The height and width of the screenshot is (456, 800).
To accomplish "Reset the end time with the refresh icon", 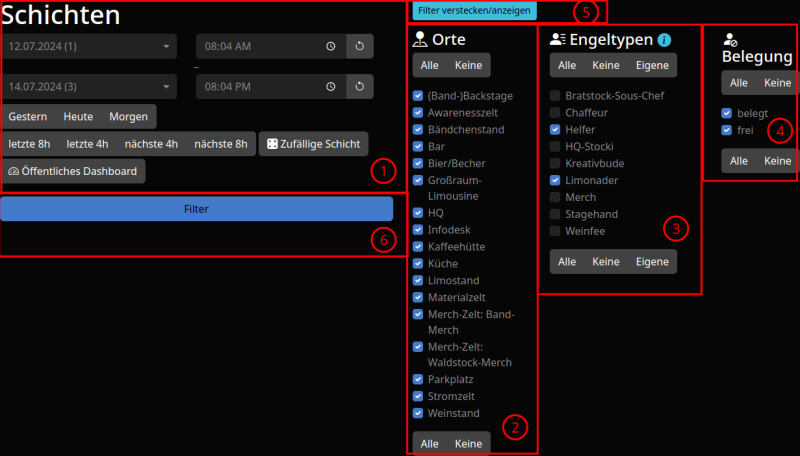I will coord(360,87).
